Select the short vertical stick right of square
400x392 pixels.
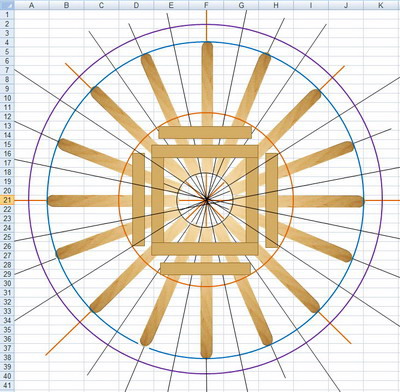[x=272, y=200]
